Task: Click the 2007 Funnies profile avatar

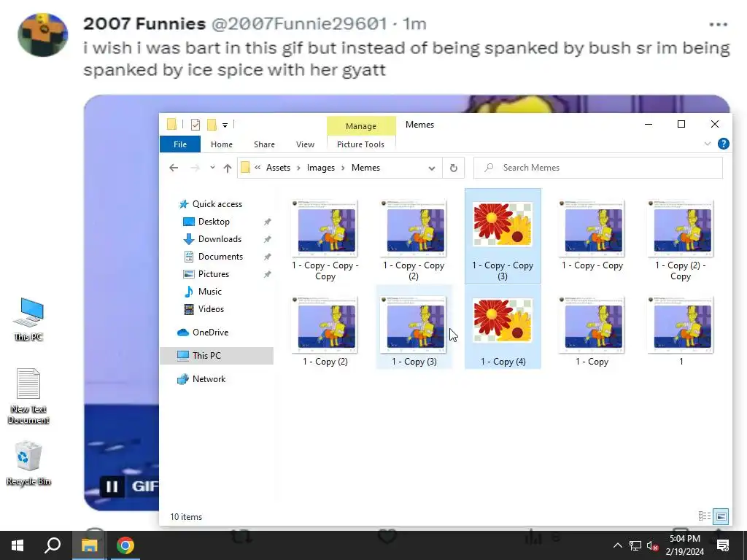Action: click(x=43, y=35)
